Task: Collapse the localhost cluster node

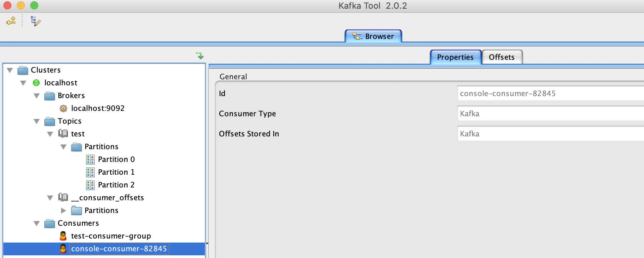Action: click(x=23, y=83)
